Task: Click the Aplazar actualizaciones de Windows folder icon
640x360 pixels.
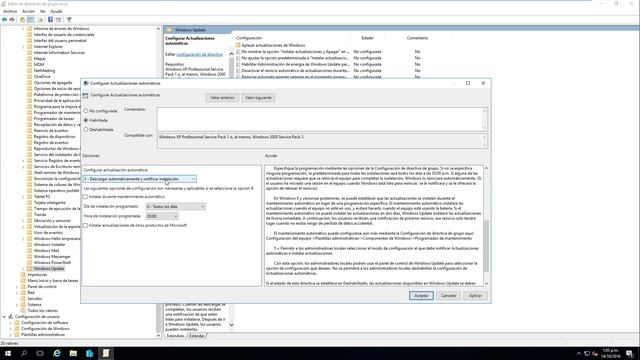Action: pyautogui.click(x=238, y=45)
